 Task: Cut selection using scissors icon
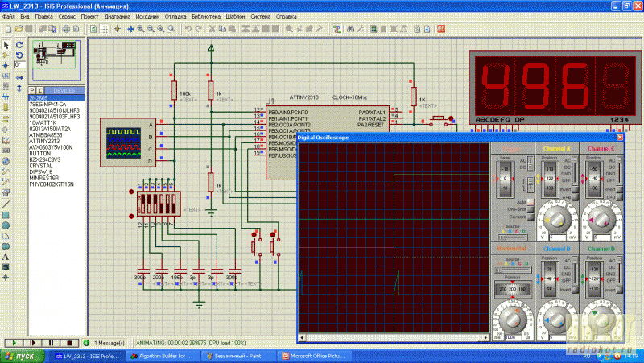click(213, 29)
